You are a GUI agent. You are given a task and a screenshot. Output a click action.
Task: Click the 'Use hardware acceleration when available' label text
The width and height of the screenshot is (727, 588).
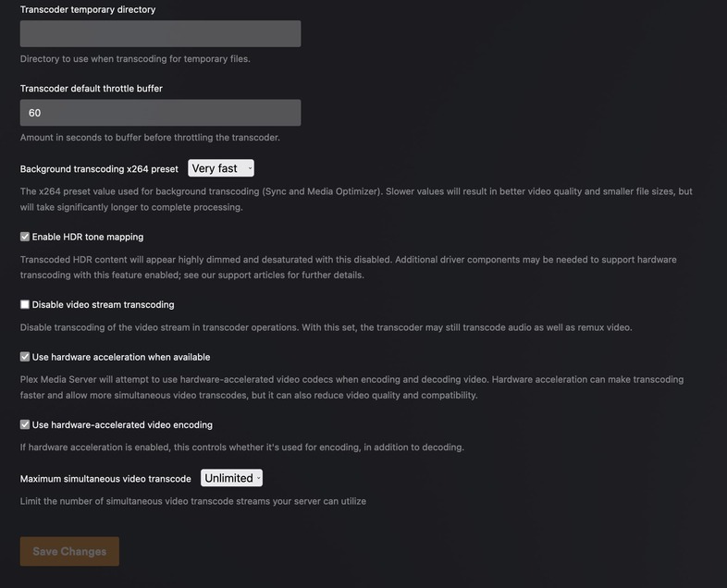point(121,357)
